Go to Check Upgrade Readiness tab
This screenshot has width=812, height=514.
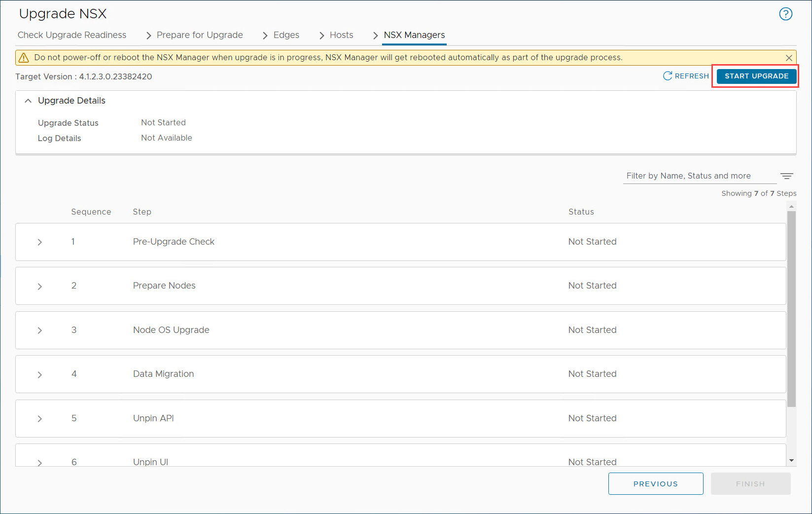pyautogui.click(x=72, y=35)
